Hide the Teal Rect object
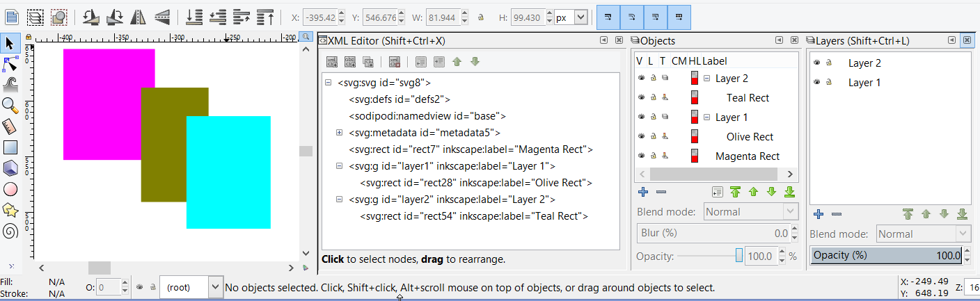 pyautogui.click(x=641, y=98)
